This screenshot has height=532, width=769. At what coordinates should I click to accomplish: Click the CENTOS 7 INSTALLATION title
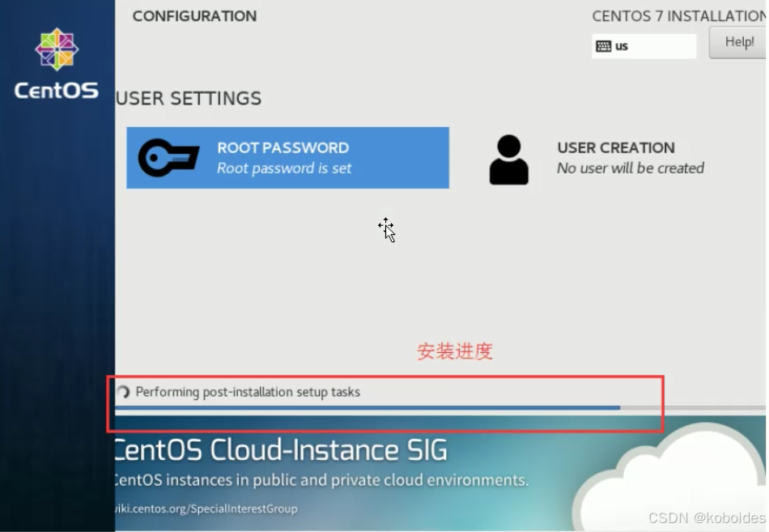pos(679,16)
